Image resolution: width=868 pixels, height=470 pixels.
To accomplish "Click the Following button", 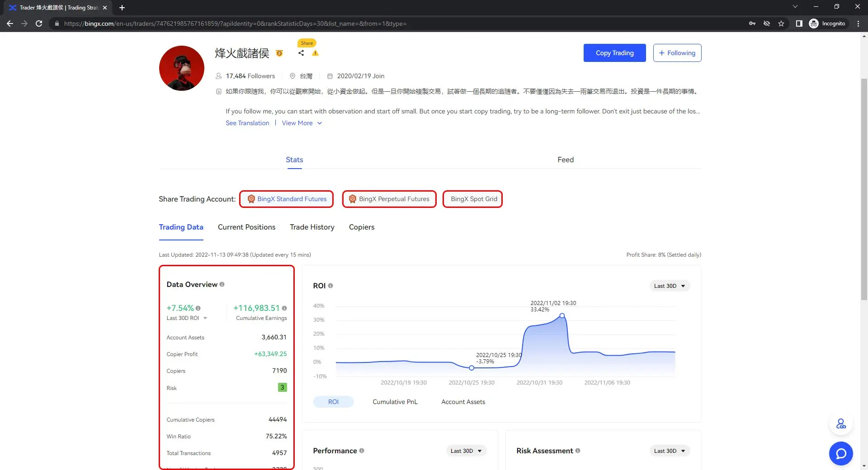I will point(677,53).
